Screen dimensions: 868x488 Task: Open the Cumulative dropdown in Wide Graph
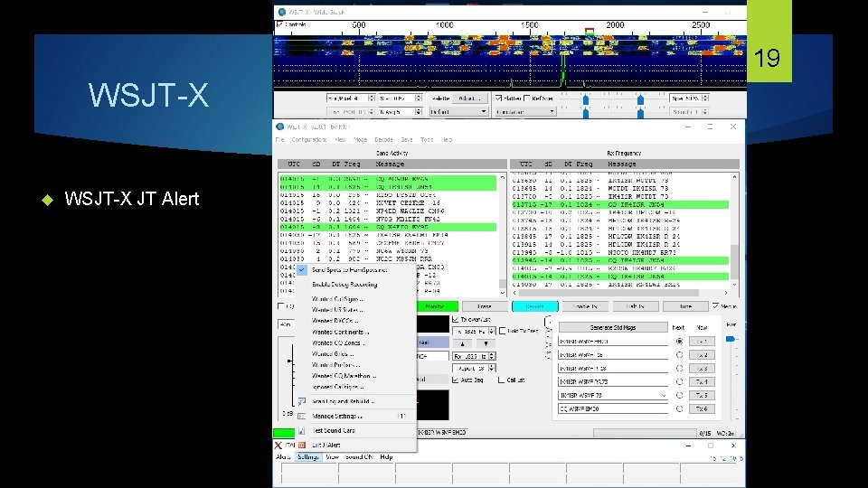pyautogui.click(x=525, y=112)
